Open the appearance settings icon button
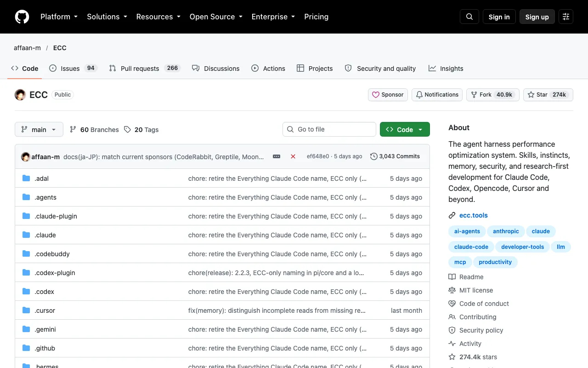 coord(566,17)
